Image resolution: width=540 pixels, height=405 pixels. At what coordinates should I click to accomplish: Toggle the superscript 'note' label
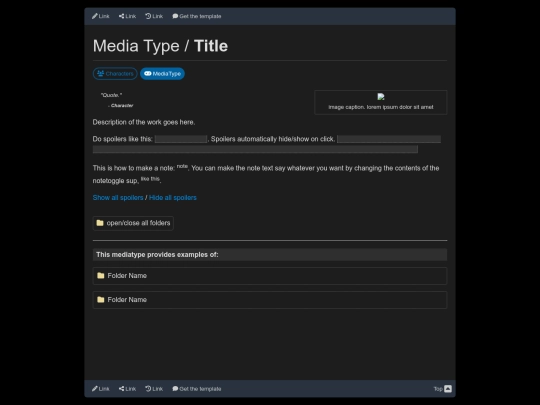tap(182, 166)
